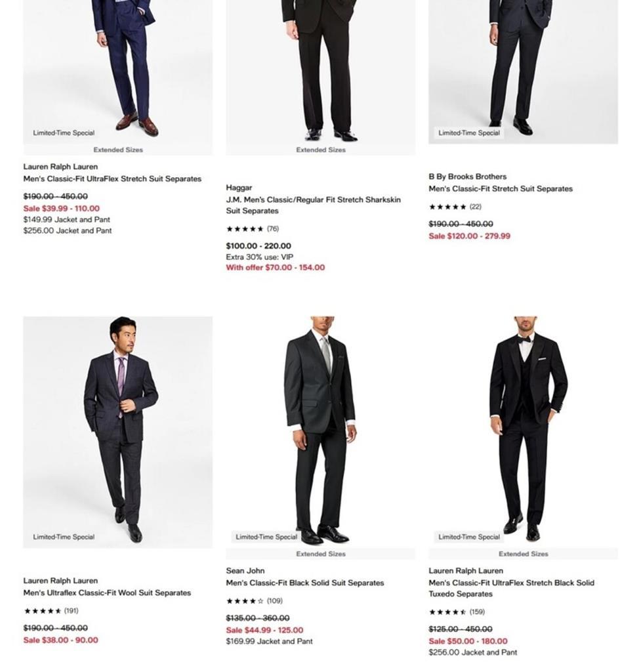Viewport: 639px width, 672px height.
Task: Open Men's Classic-Fit Black Solid Suit Separates
Action: (305, 583)
